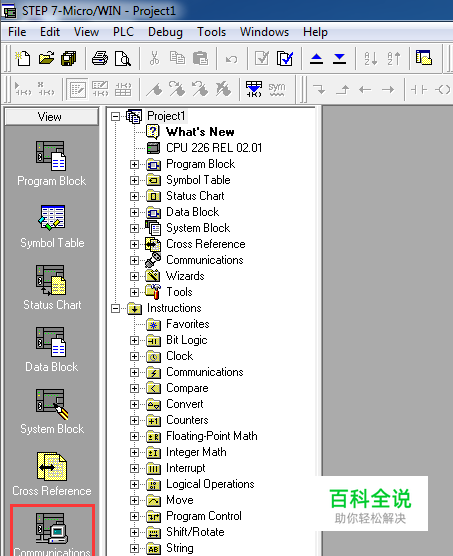
Task: Open the PLC menu
Action: pos(123,32)
